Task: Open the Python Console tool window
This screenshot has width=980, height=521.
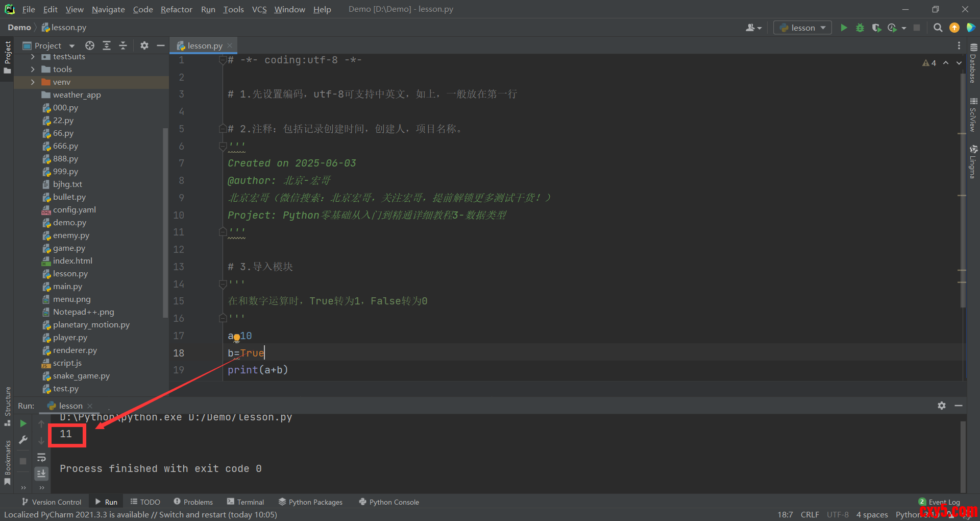Action: [x=389, y=502]
